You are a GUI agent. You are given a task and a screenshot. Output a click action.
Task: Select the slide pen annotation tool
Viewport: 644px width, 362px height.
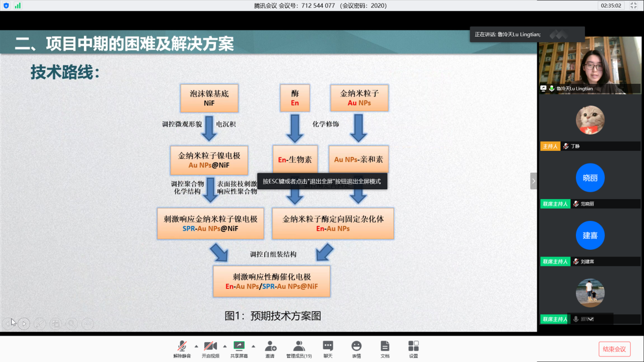[x=40, y=323]
